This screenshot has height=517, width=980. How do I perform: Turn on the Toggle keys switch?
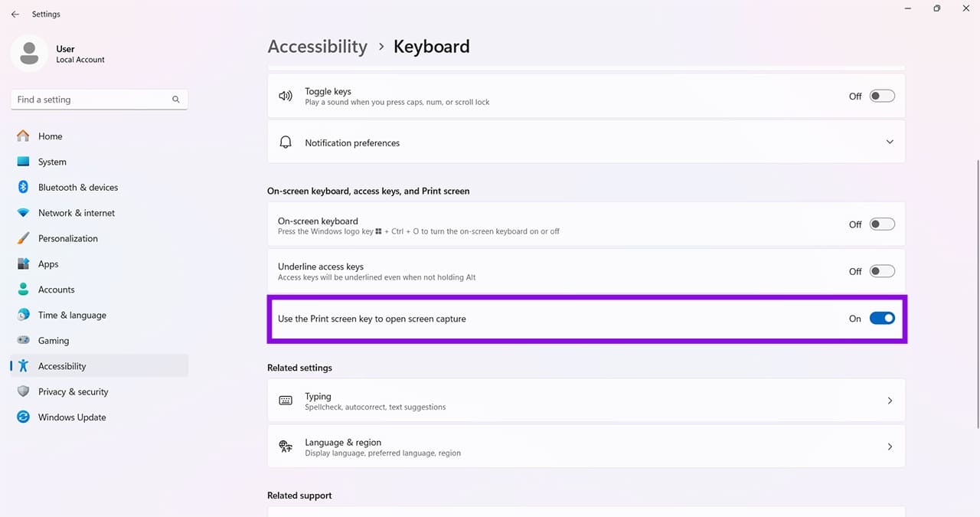[882, 97]
